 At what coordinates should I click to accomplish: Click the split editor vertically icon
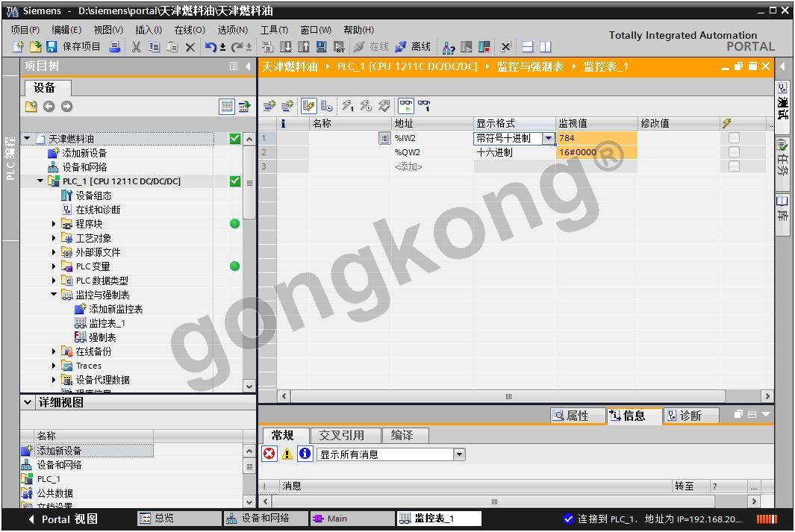[x=545, y=47]
